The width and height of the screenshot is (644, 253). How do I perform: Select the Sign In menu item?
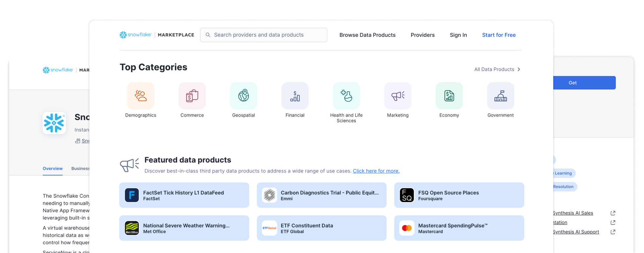pyautogui.click(x=458, y=35)
